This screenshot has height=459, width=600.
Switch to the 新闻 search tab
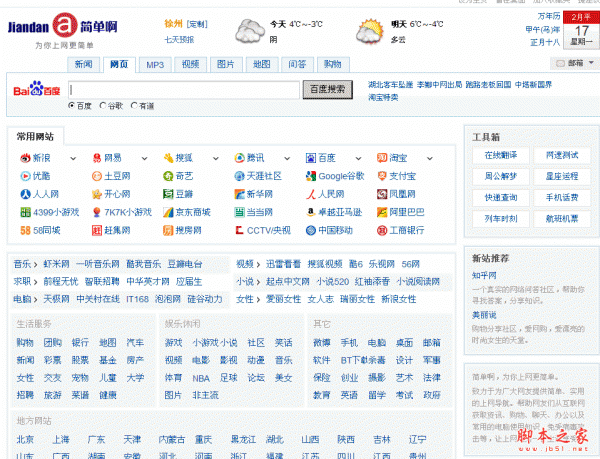tap(83, 64)
